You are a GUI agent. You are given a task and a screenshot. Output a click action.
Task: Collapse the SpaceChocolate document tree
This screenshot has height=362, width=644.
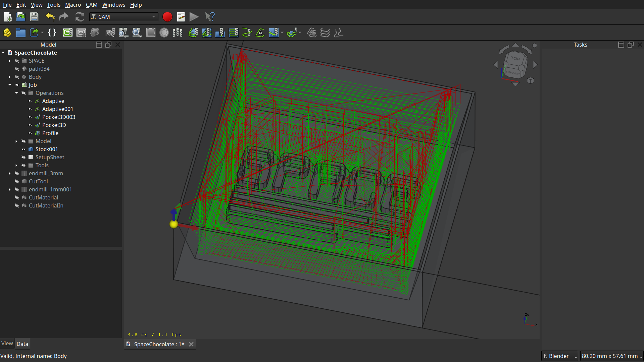(x=3, y=53)
